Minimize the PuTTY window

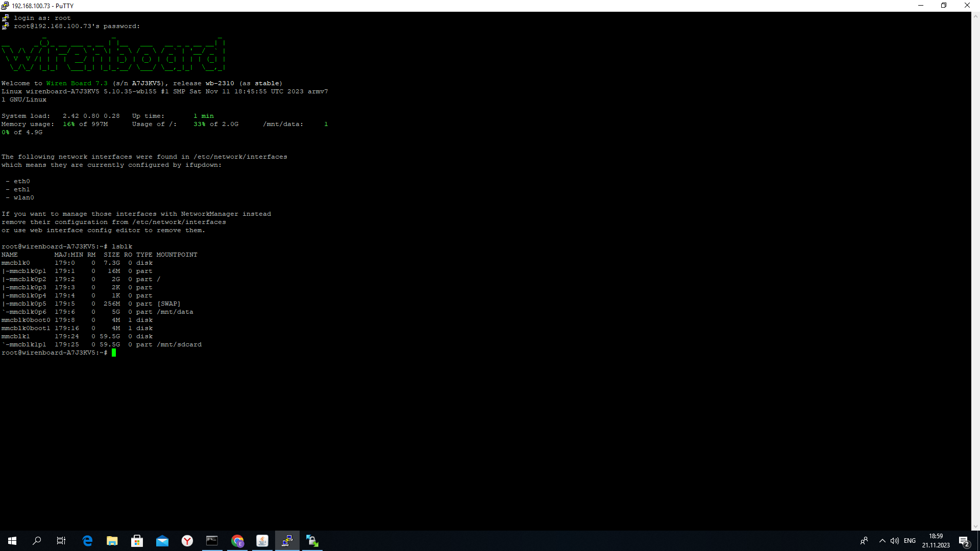[921, 6]
